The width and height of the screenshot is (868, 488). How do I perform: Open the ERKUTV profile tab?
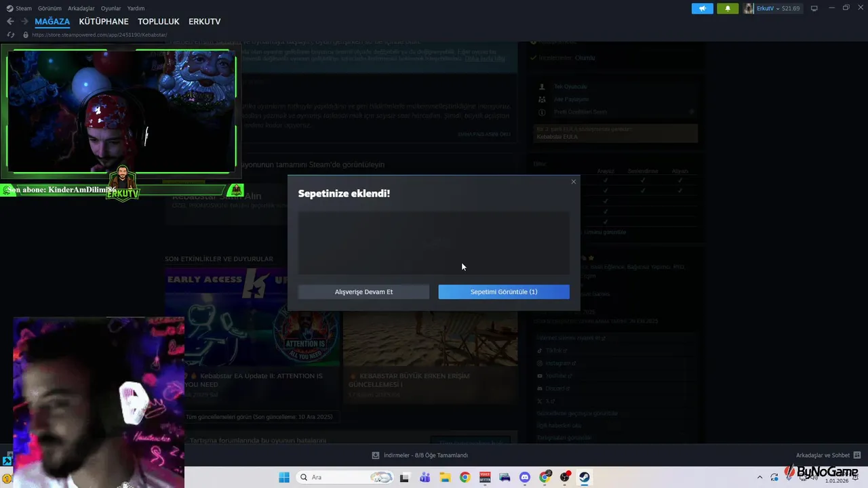(x=205, y=22)
